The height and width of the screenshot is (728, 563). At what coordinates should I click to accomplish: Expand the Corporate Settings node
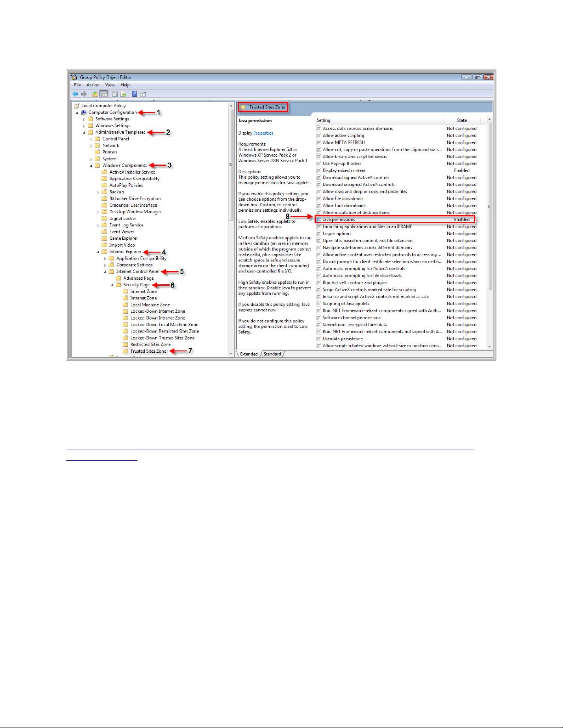(105, 265)
